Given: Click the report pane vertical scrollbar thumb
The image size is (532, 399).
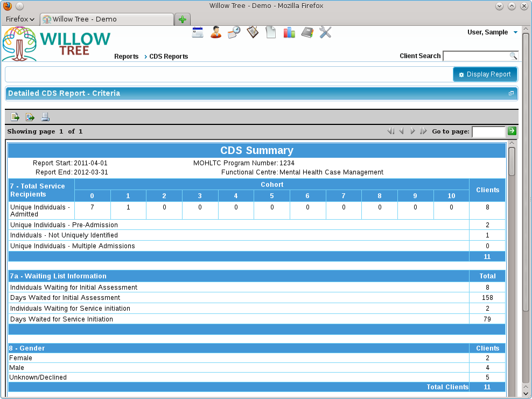Looking at the screenshot, I should tap(512, 161).
